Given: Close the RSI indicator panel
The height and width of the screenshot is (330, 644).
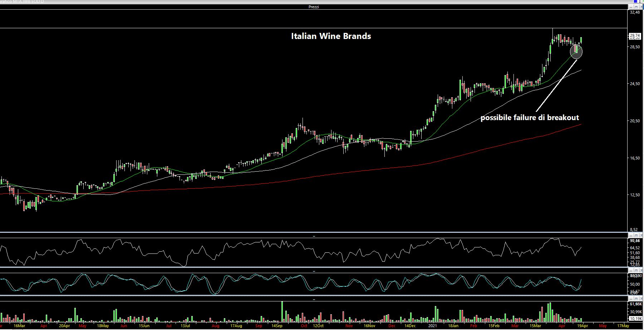Looking at the screenshot, I should coord(641,235).
